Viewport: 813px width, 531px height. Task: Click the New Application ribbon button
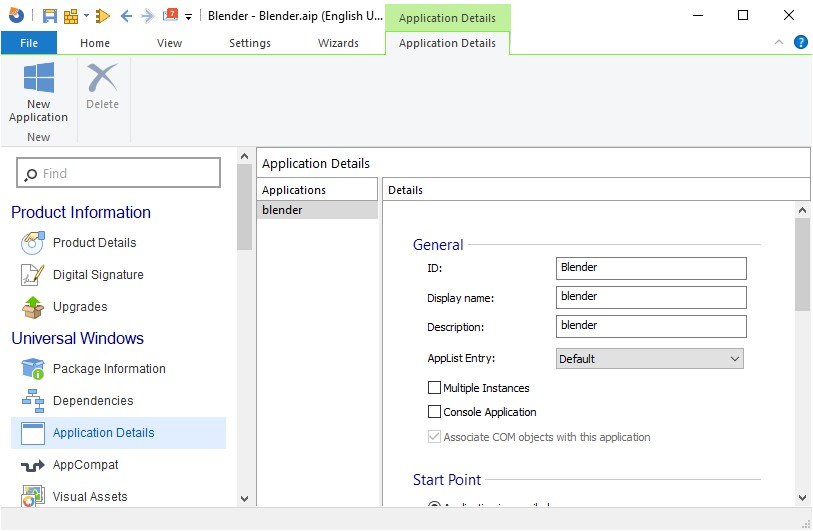click(x=38, y=92)
